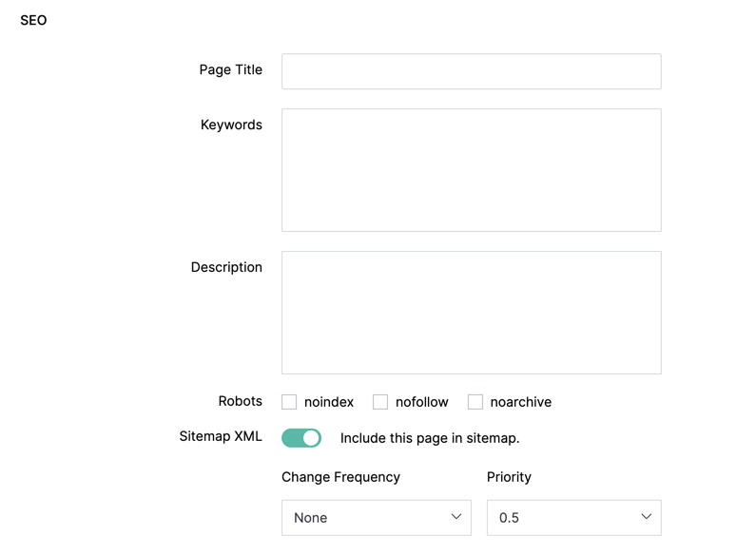Image resolution: width=756 pixels, height=555 pixels.
Task: Check the nofollow checkbox
Action: [380, 402]
